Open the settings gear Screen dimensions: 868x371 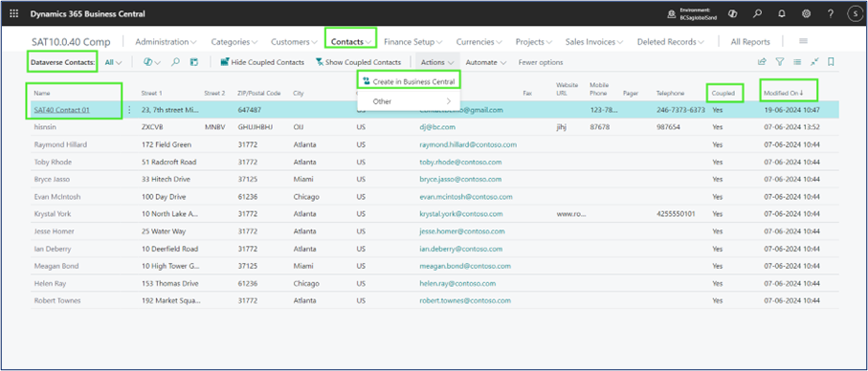pyautogui.click(x=806, y=14)
